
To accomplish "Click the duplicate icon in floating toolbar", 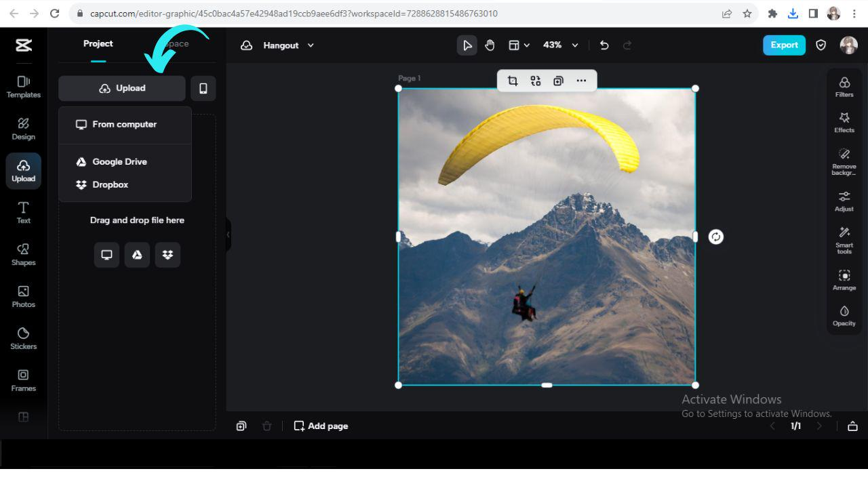I will (558, 81).
